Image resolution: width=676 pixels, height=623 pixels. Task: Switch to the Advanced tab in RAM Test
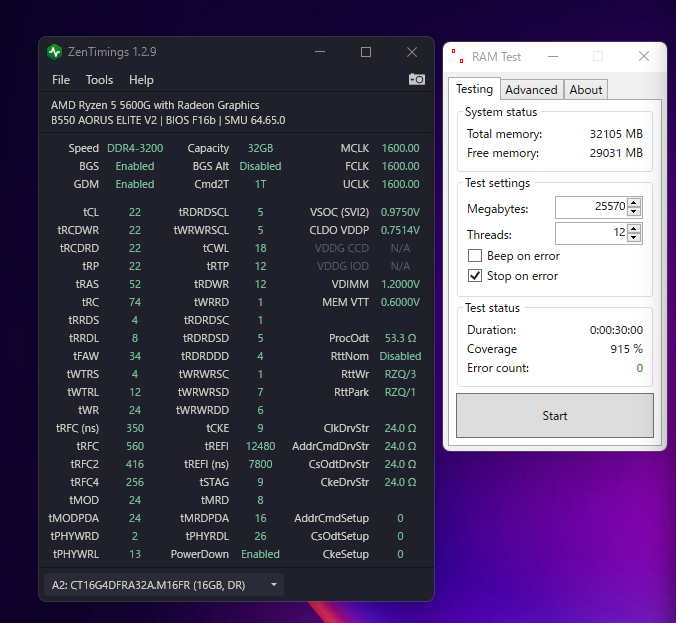coord(531,90)
